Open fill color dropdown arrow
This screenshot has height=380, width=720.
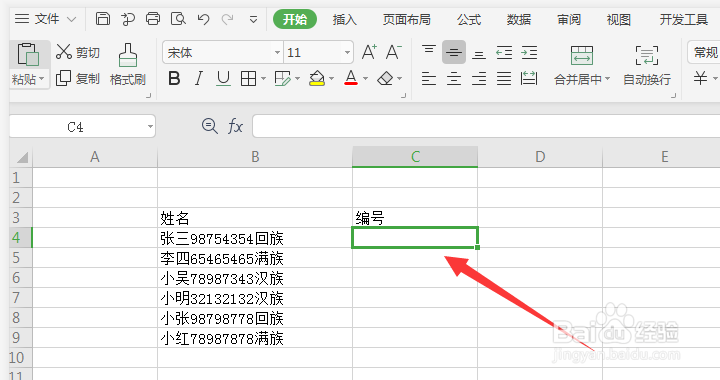pyautogui.click(x=332, y=79)
